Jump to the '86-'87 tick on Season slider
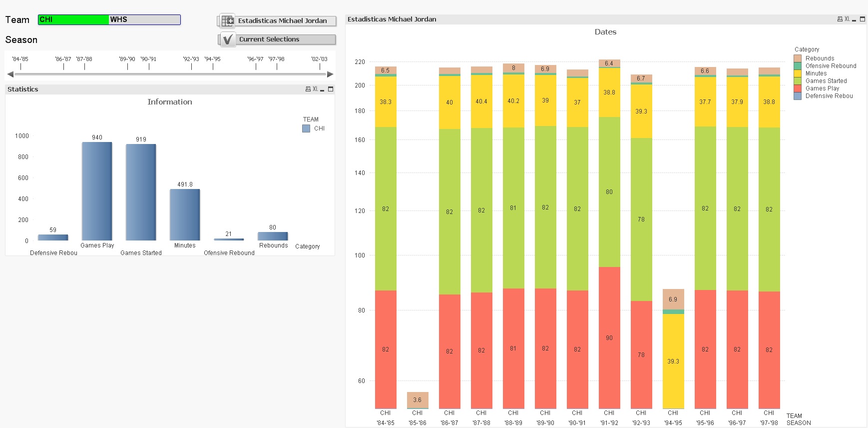The image size is (868, 428). coord(63,59)
